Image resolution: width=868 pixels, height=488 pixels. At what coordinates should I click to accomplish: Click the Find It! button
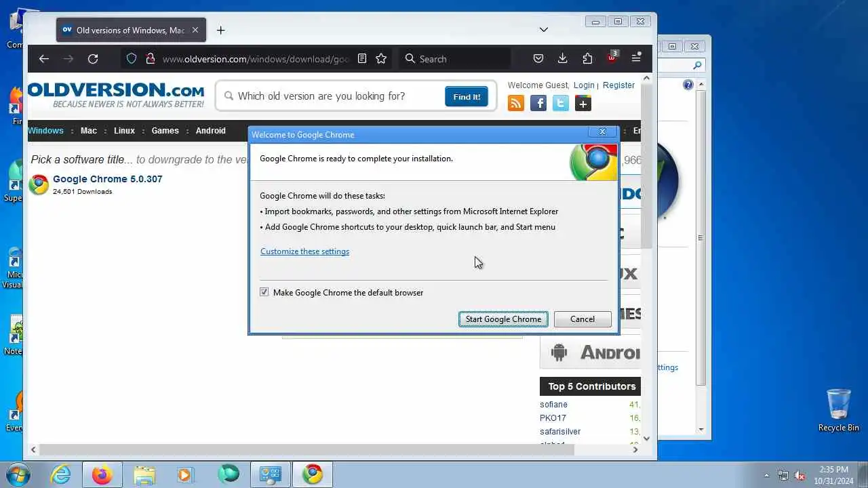(467, 97)
